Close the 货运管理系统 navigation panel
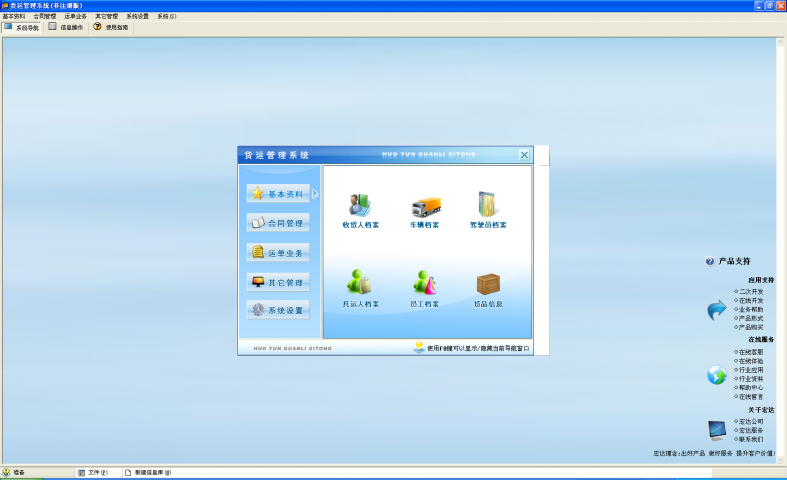Image resolution: width=787 pixels, height=480 pixels. point(524,155)
